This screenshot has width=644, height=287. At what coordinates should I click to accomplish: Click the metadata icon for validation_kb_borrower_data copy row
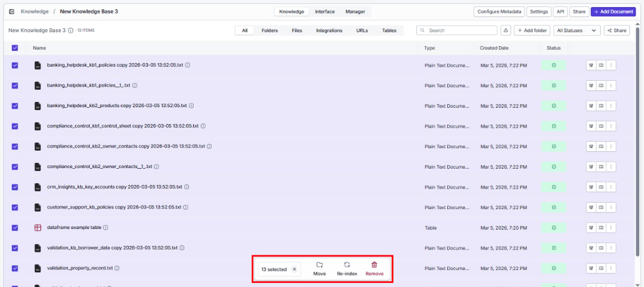(591, 248)
